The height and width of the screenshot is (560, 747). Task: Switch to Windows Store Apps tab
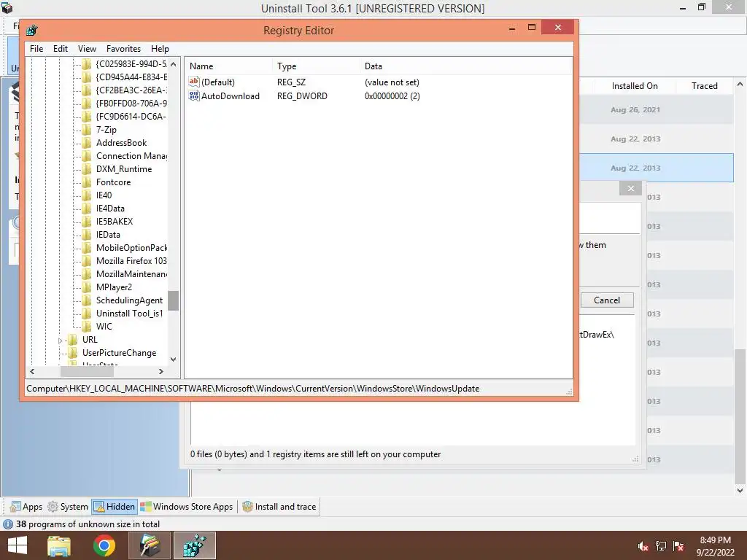point(187,507)
